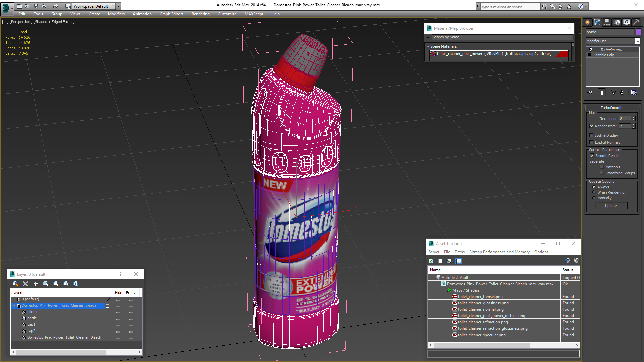This screenshot has width=644, height=362.
Task: Click Make Unique icon under modifier stack
Action: pos(613,93)
